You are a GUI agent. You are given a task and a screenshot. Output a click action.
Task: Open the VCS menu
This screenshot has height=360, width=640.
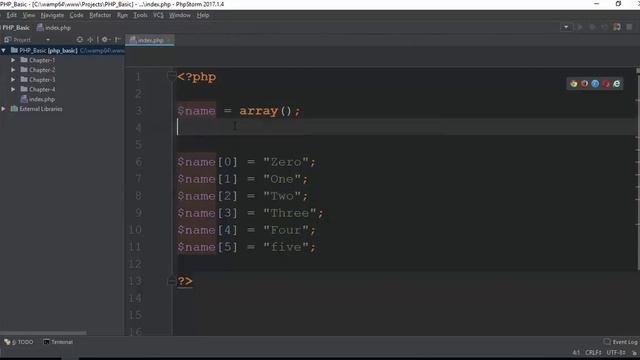[158, 15]
